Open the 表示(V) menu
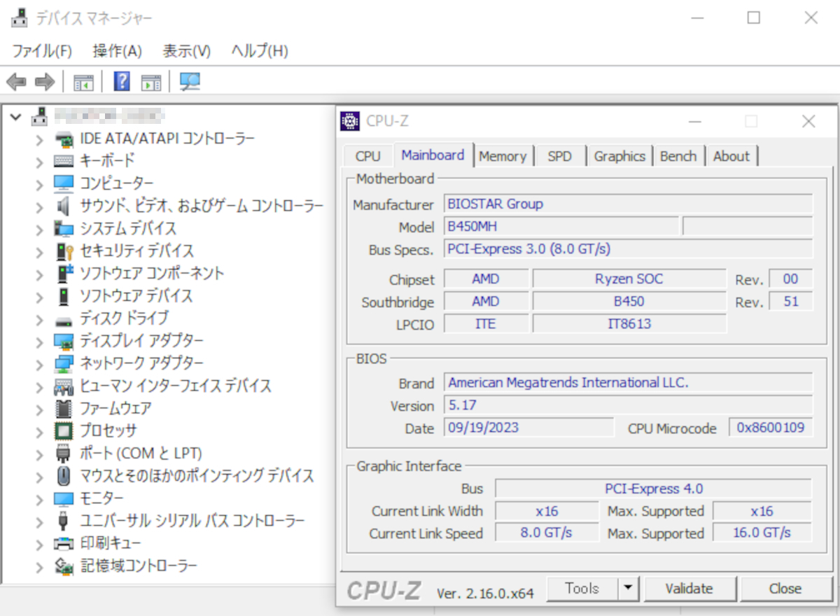Image resolution: width=840 pixels, height=616 pixels. [185, 50]
